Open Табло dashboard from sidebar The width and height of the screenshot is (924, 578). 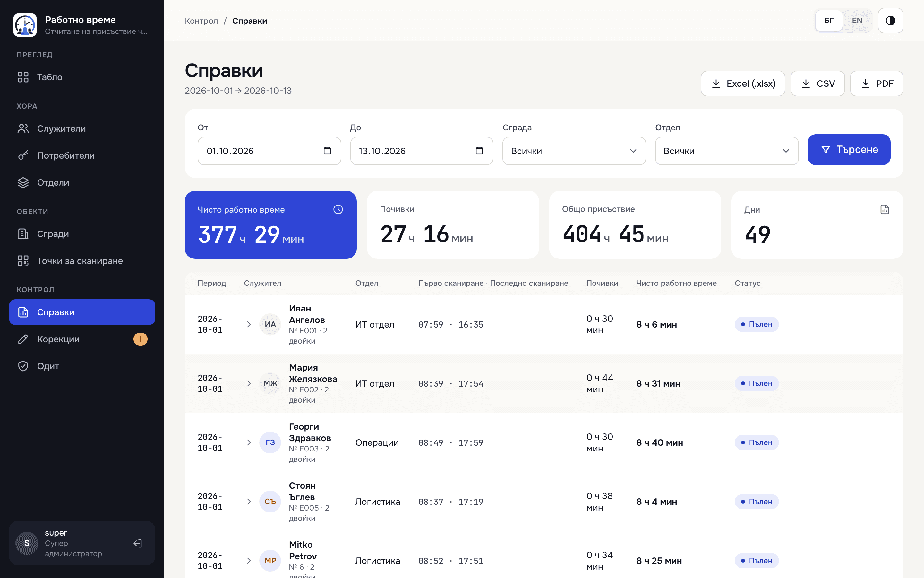coord(82,77)
